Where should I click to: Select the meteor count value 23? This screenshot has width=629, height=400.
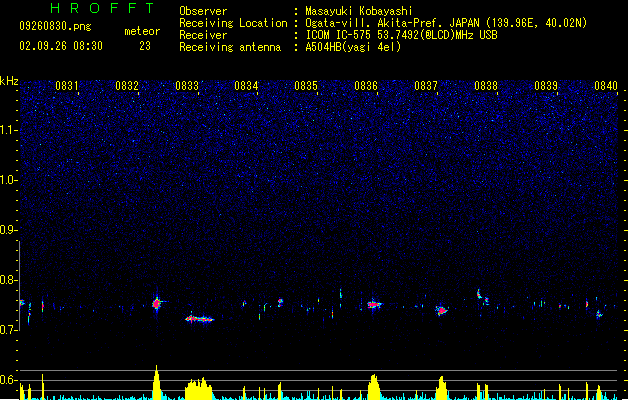point(145,46)
